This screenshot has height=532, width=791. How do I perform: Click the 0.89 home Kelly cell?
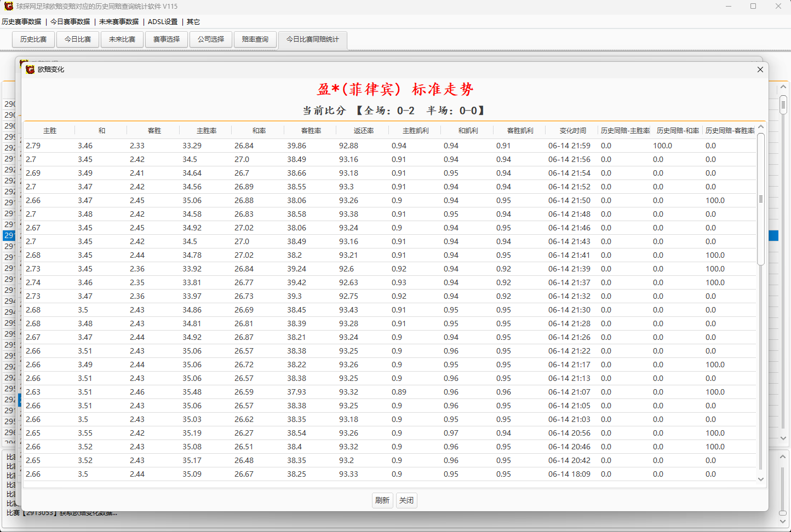399,392
